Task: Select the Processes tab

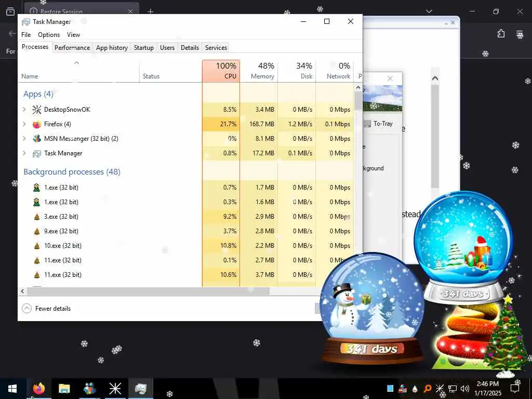Action: [x=35, y=47]
